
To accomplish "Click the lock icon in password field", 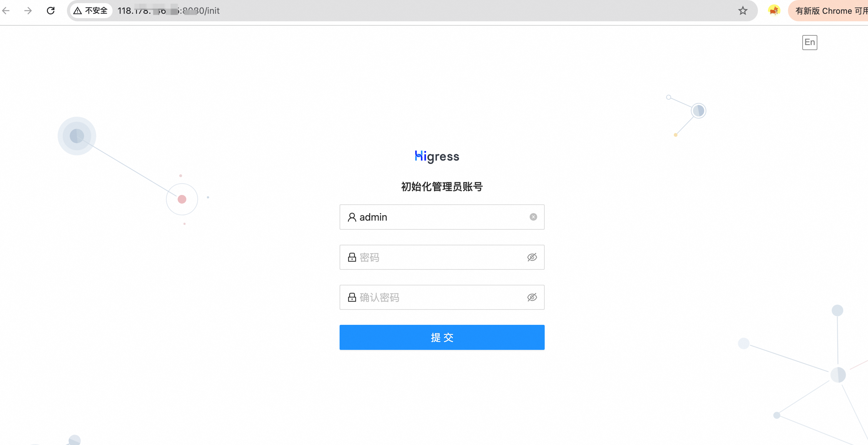I will pos(351,257).
